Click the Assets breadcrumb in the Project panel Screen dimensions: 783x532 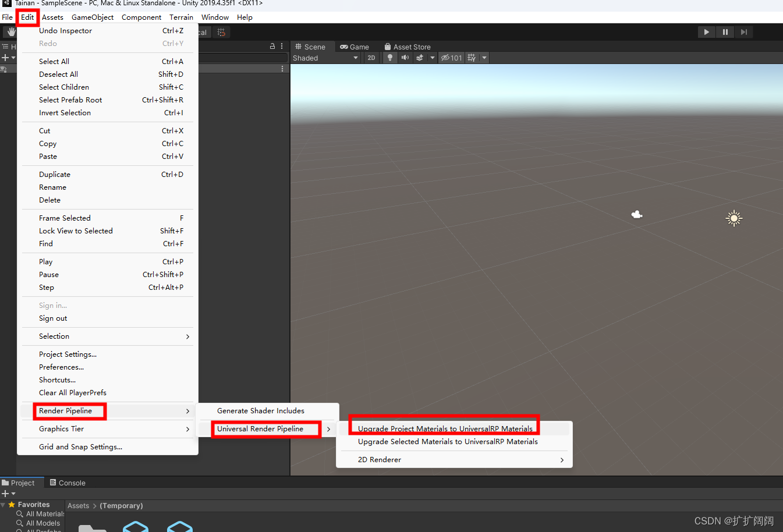(78, 506)
